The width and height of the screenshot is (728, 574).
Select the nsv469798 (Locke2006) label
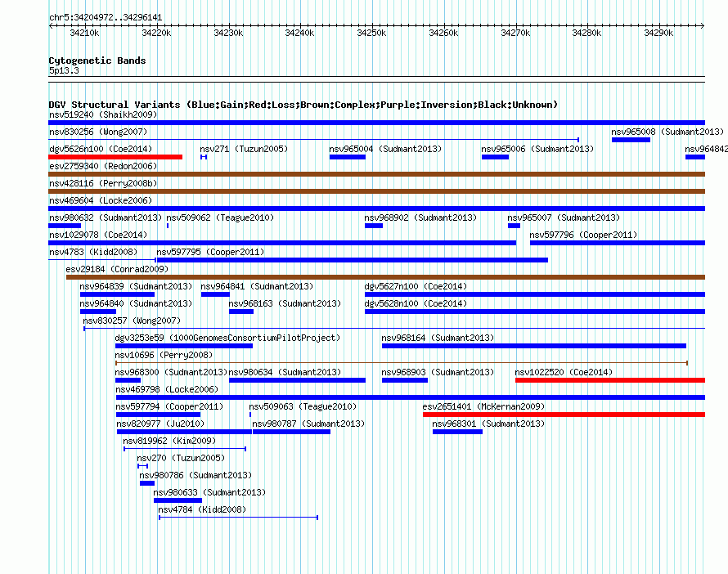(167, 389)
